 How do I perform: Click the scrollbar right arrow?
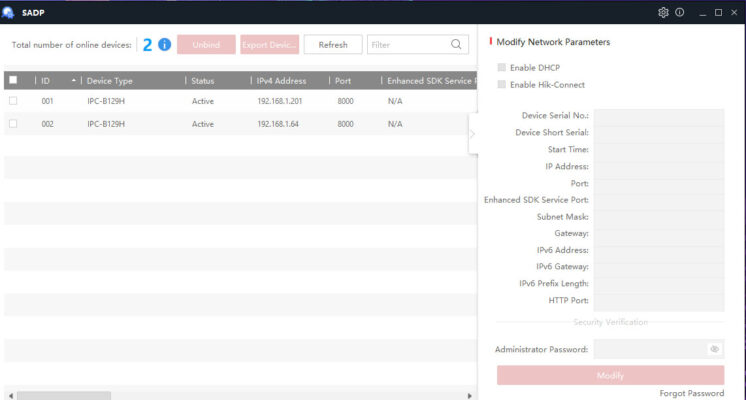tap(470, 396)
